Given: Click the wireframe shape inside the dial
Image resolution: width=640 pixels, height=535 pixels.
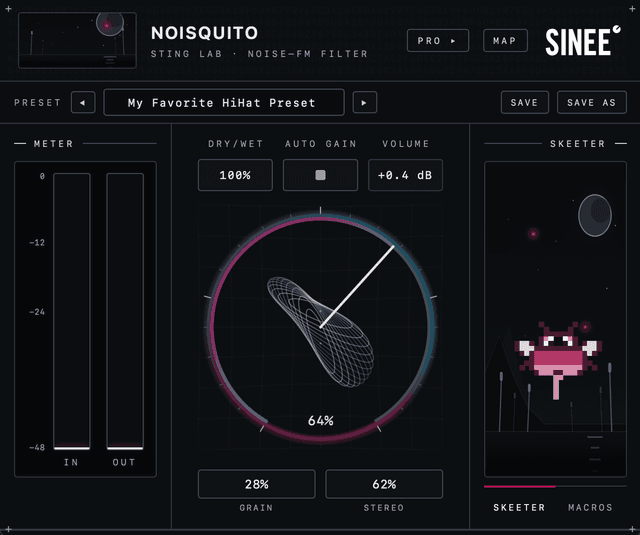Looking at the screenshot, I should click(x=320, y=332).
